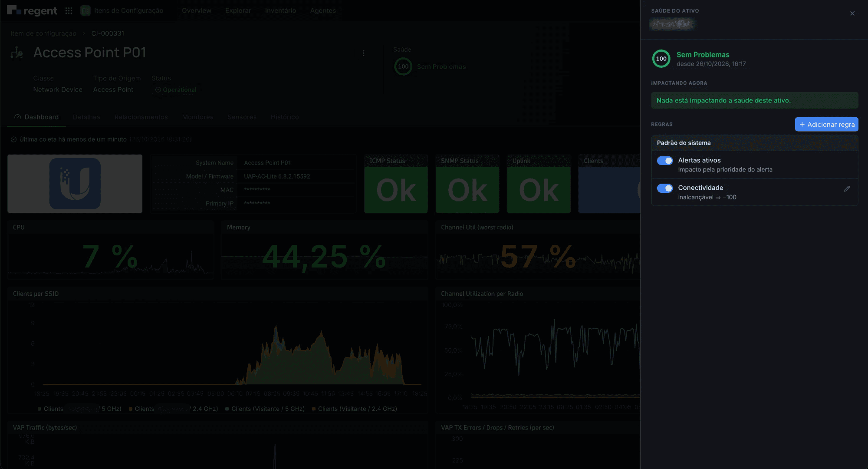The image size is (868, 469).
Task: Open the Sensores tab
Action: pos(242,117)
